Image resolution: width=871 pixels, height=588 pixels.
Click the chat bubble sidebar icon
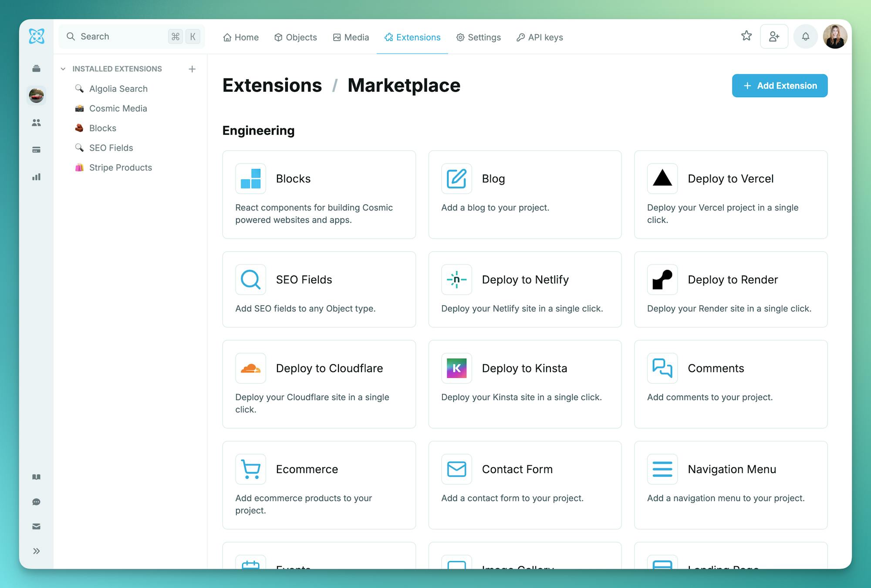click(x=37, y=502)
